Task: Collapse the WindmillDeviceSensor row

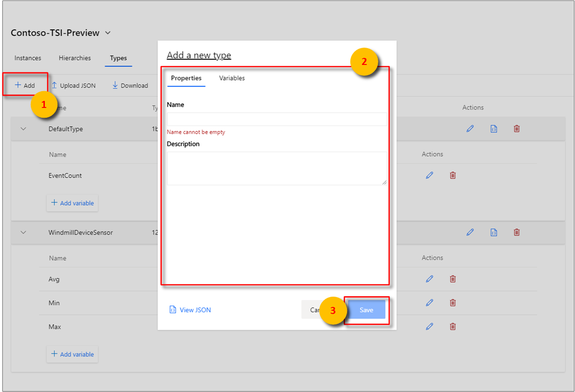Action: [x=23, y=232]
